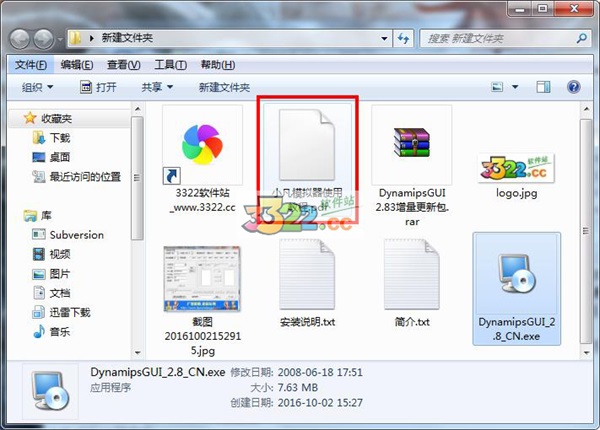Select the 3322软件站 shortcut file
This screenshot has width=600, height=430.
[x=202, y=159]
